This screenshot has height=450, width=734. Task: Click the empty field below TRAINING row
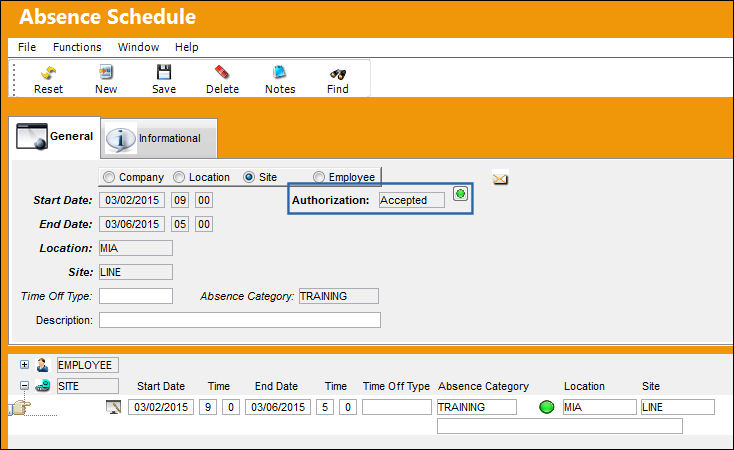560,426
